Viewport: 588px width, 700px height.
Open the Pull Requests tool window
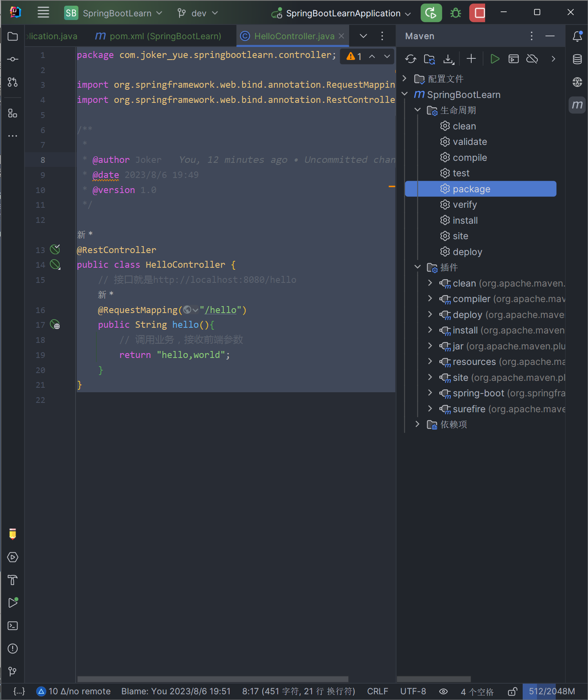click(13, 82)
